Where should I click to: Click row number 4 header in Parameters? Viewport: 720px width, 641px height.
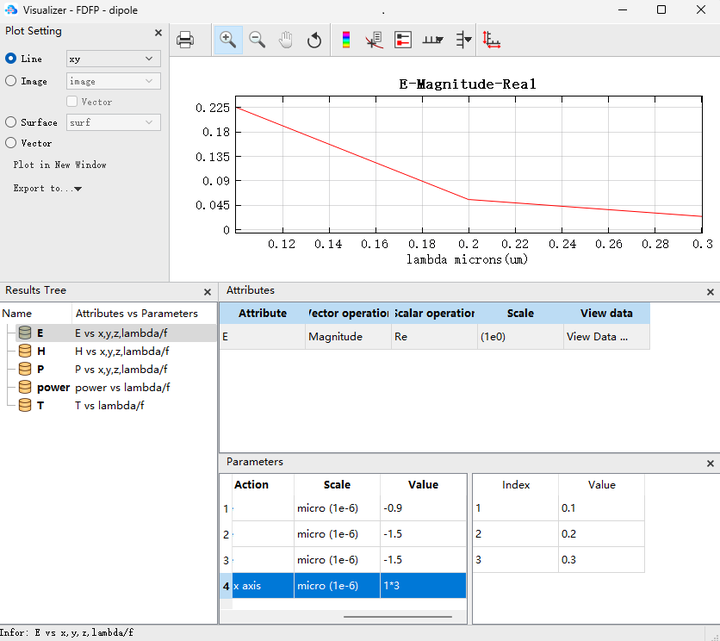coord(226,586)
